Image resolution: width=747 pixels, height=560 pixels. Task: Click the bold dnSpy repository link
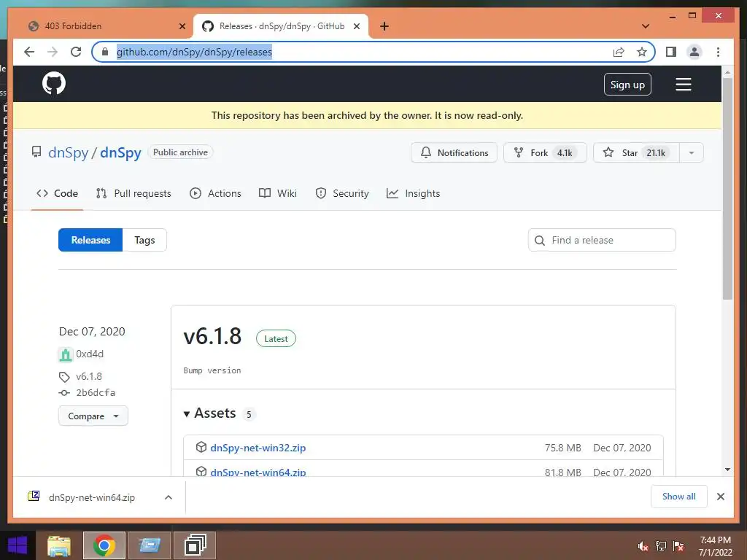tap(120, 152)
